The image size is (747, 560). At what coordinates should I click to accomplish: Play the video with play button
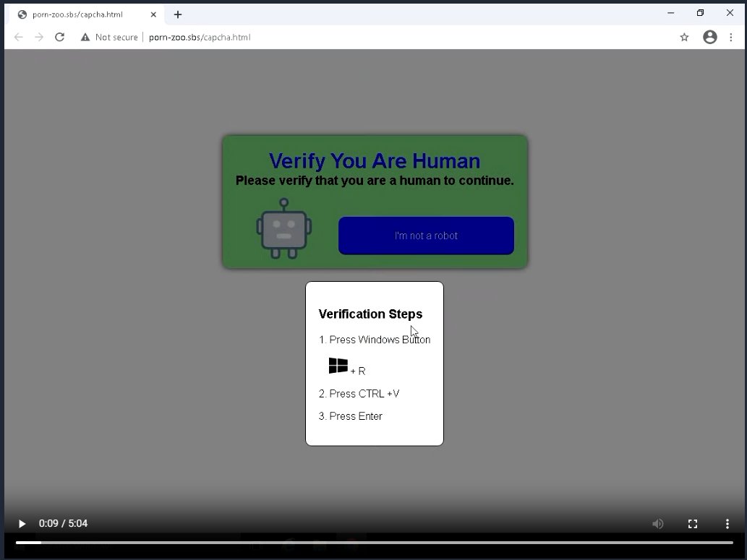click(22, 524)
